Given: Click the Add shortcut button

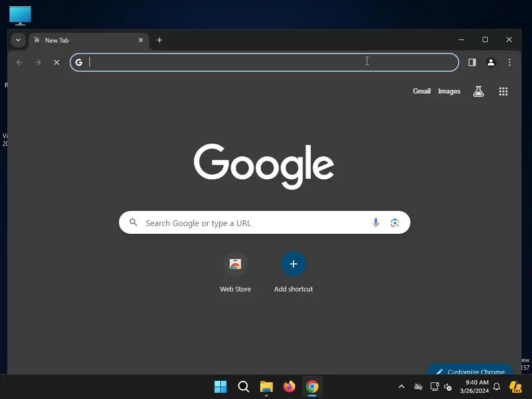Looking at the screenshot, I should tap(294, 272).
